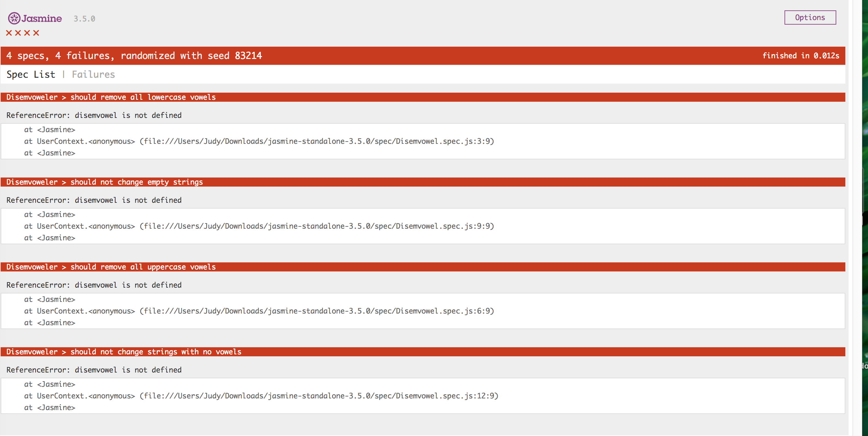This screenshot has height=436, width=868.
Task: Click the ReferenceError message under uppercase vowels
Action: click(94, 285)
